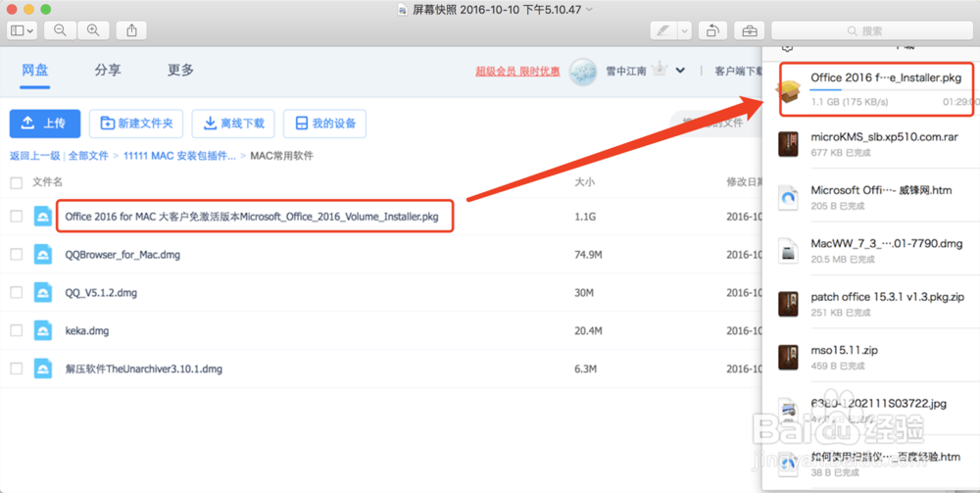Click the pkg box icon in downloads

(788, 92)
